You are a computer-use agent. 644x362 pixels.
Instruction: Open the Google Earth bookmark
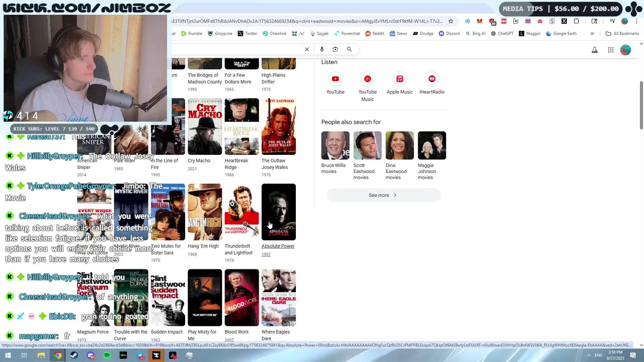pyautogui.click(x=561, y=34)
